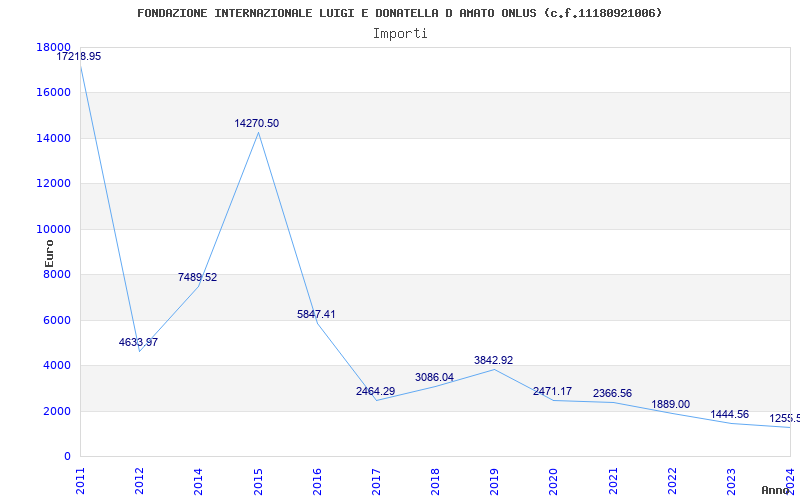Select the 2366.56 value label
This screenshot has height=500, width=800.
612,393
